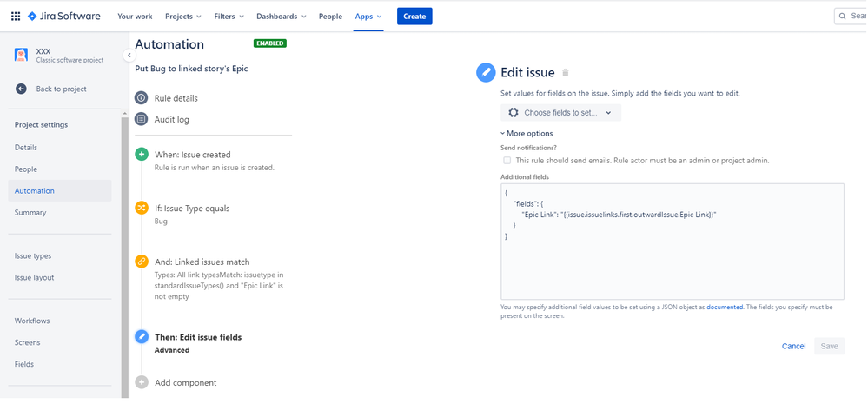Click 'When: Issue created' step label
The image size is (868, 404).
pos(193,155)
